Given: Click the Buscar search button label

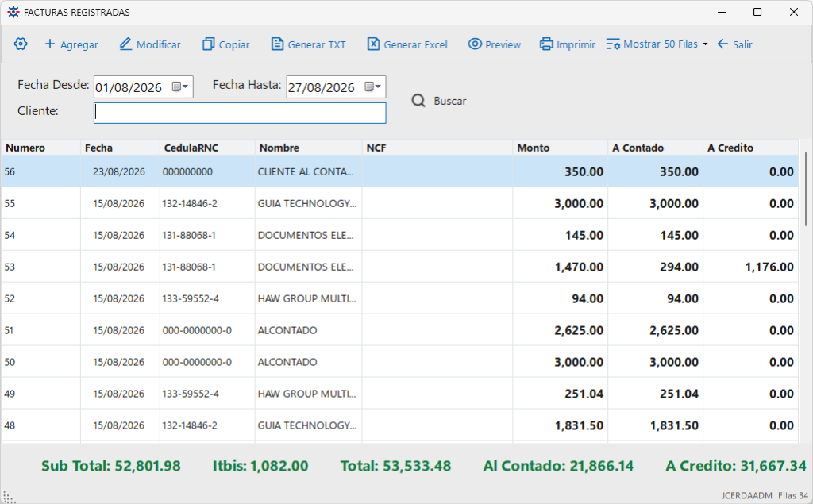Looking at the screenshot, I should [x=450, y=101].
